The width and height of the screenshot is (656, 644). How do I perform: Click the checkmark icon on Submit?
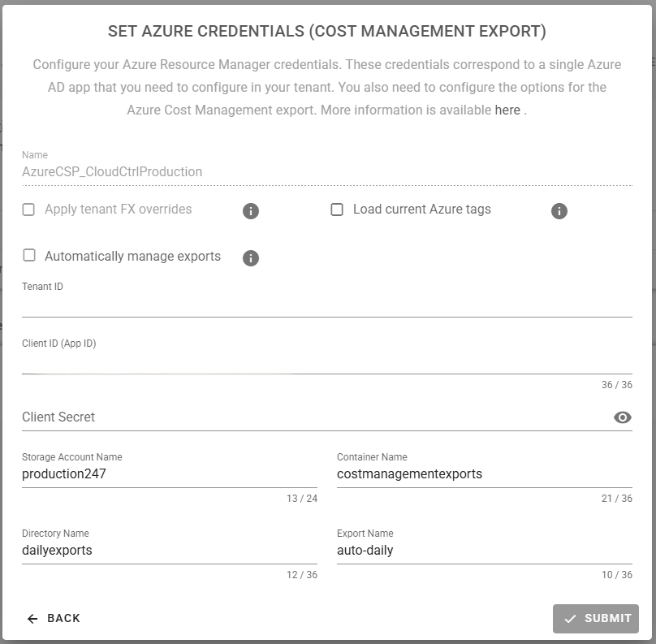[x=570, y=619]
